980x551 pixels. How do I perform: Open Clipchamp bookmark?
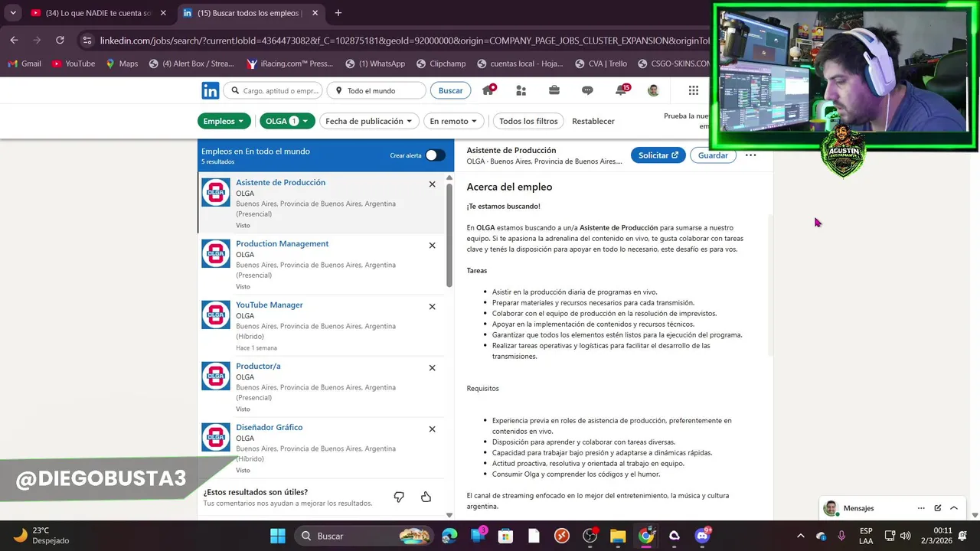(441, 64)
